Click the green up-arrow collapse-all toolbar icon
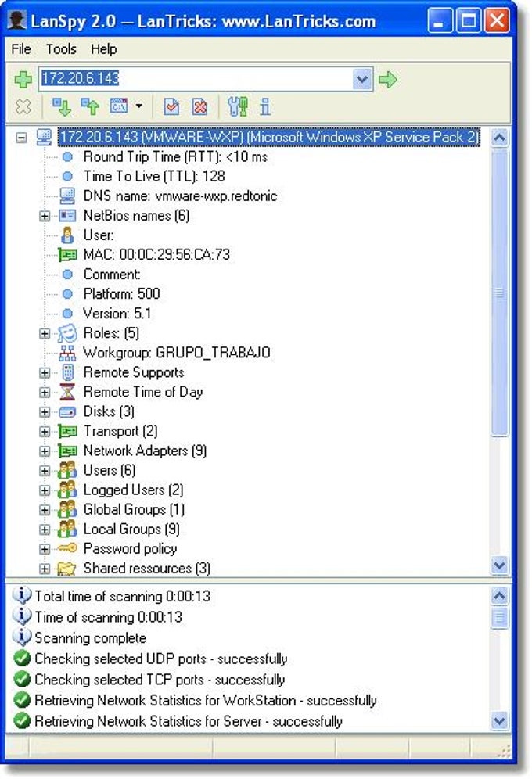The width and height of the screenshot is (532, 779). click(91, 106)
